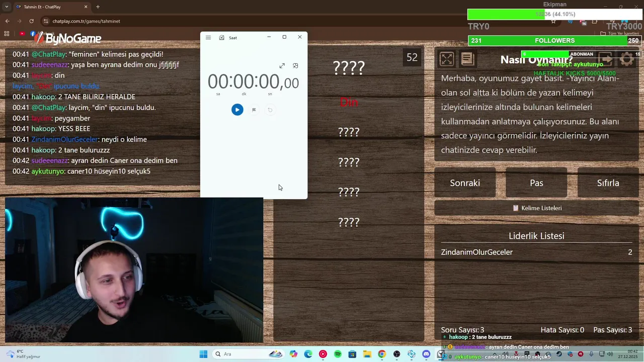The height and width of the screenshot is (362, 644).
Task: Open Microsoft Edge from the taskbar
Action: [x=308, y=354]
